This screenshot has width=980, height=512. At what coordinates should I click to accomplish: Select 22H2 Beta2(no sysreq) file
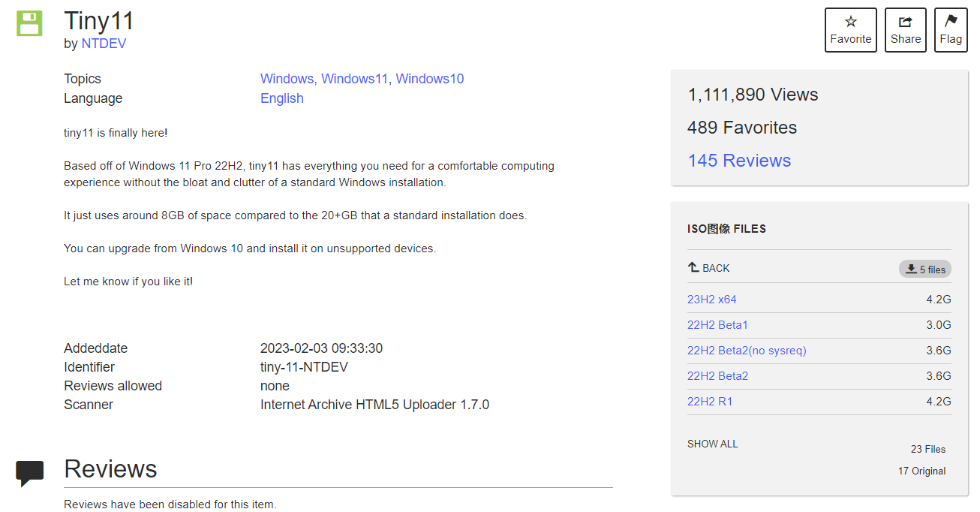point(747,351)
